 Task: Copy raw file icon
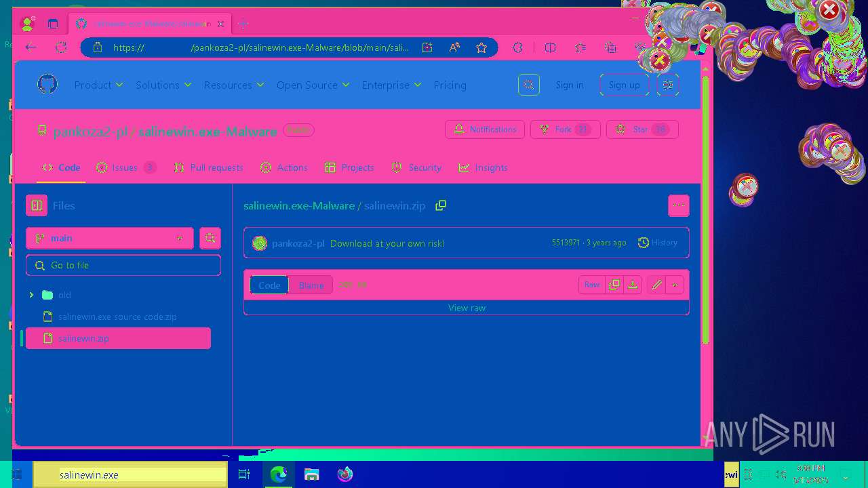(614, 285)
